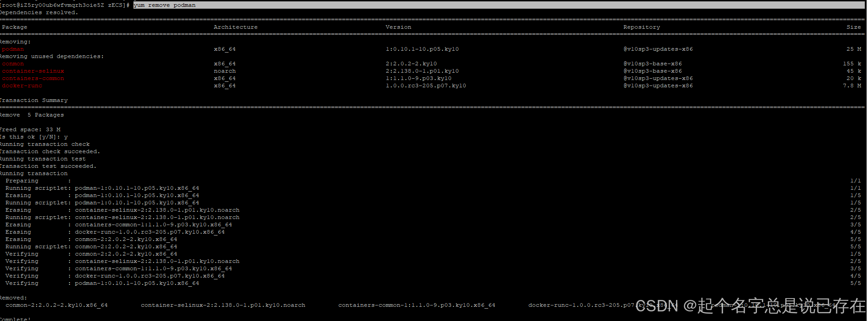This screenshot has width=868, height=321.
Task: Click version '1.0.0.rc3-205.p07.ky10' in the table
Action: point(426,86)
